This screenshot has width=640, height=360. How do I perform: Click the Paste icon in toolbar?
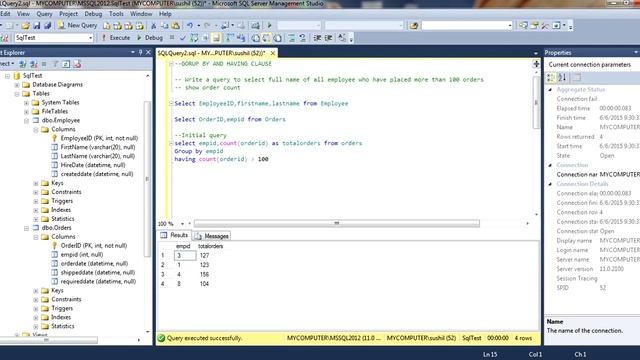click(x=176, y=25)
